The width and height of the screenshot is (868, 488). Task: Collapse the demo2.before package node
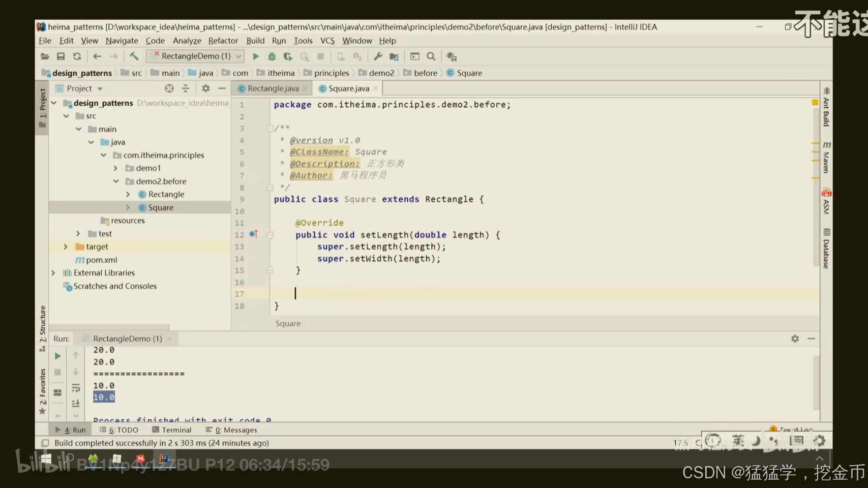coord(115,181)
